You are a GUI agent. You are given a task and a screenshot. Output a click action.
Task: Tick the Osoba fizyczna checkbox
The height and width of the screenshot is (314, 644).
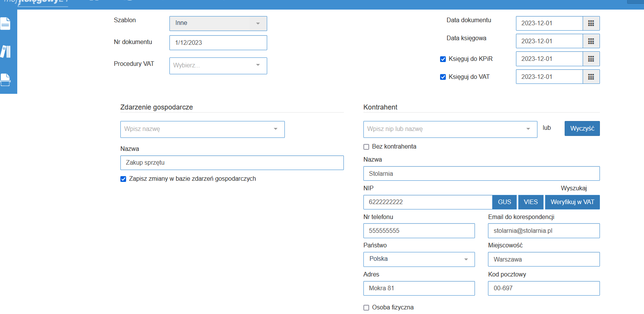click(366, 307)
